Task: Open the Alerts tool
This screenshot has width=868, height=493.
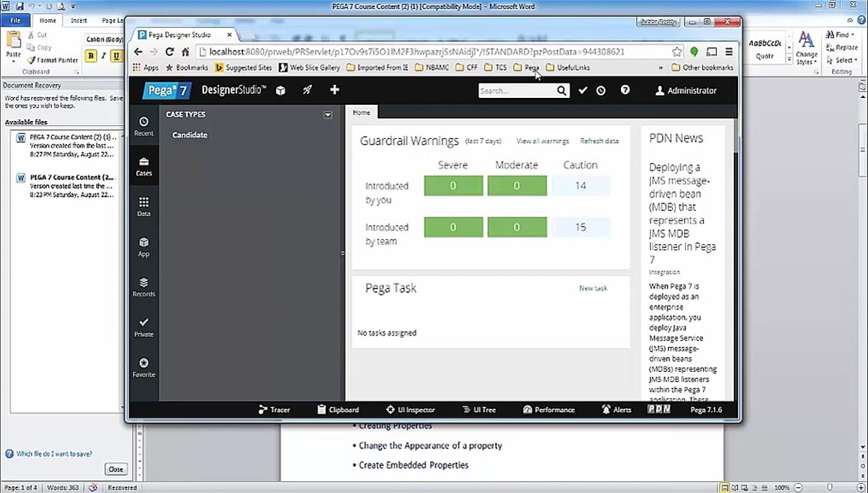Action: 616,409
